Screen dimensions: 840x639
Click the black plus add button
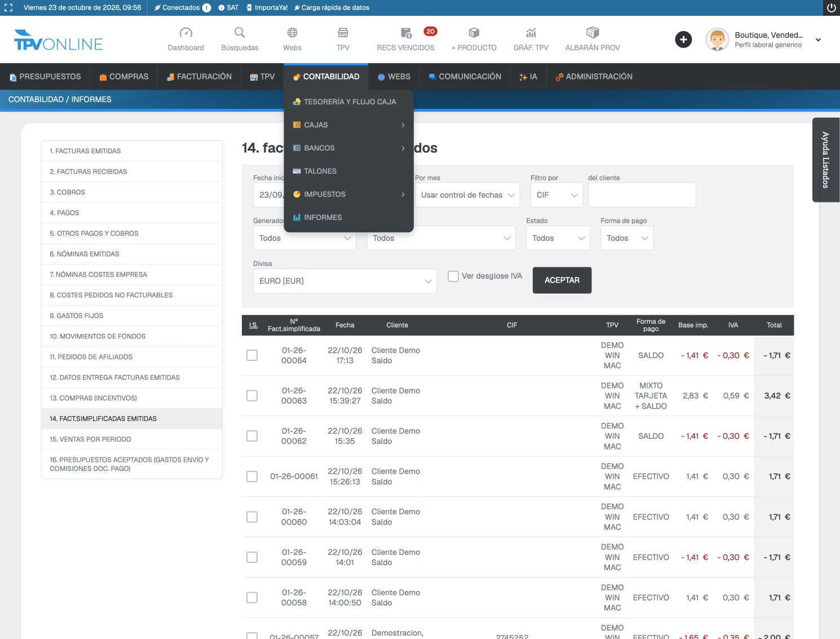[x=683, y=39]
